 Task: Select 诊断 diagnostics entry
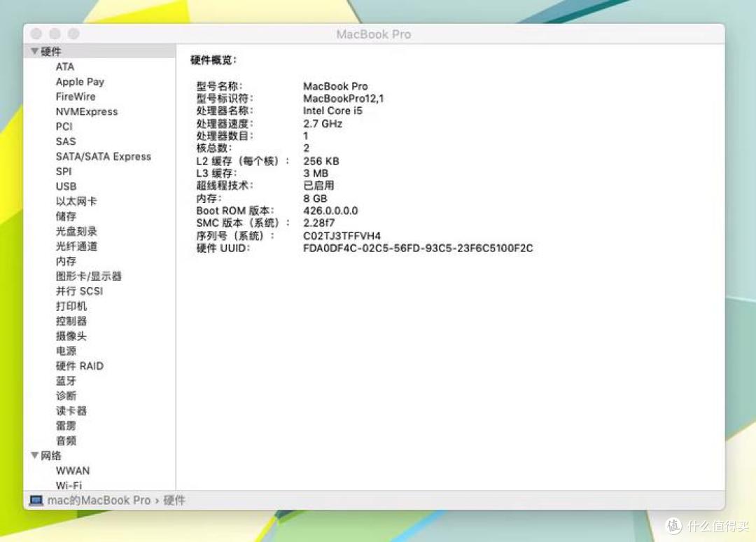[66, 396]
